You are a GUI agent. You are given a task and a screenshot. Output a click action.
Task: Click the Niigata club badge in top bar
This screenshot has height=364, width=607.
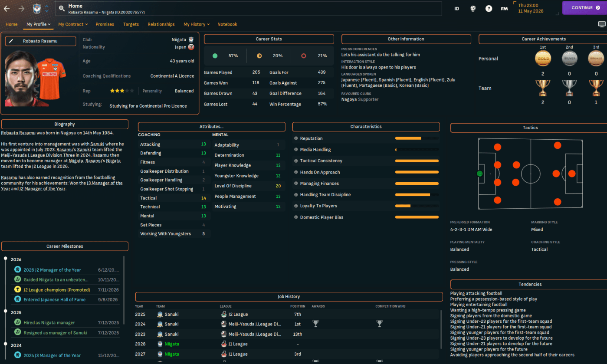pyautogui.click(x=36, y=8)
